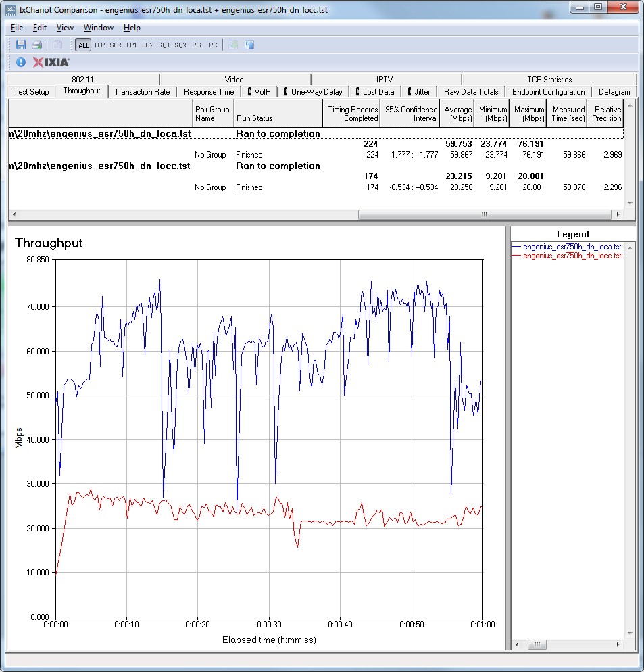Select the engenius_esr750h_dn_locc.tst table row
The width and height of the screenshot is (644, 672).
coord(316,166)
